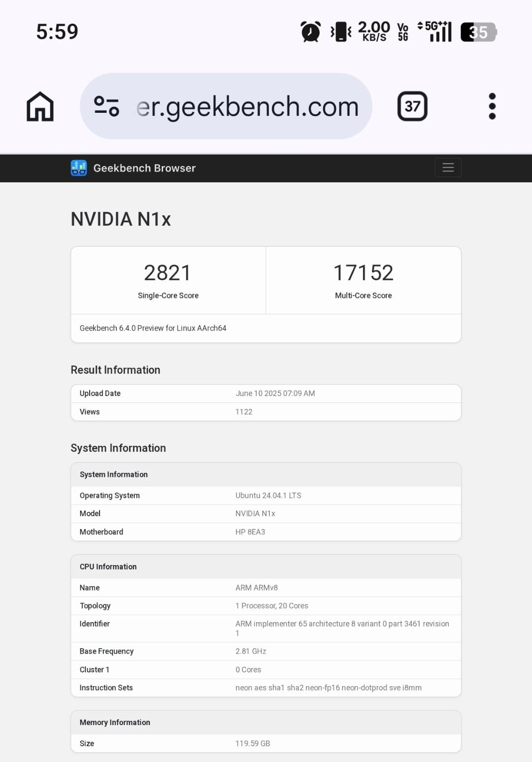Select Cluster 1 value 0 Cores
532x762 pixels.
(248, 670)
